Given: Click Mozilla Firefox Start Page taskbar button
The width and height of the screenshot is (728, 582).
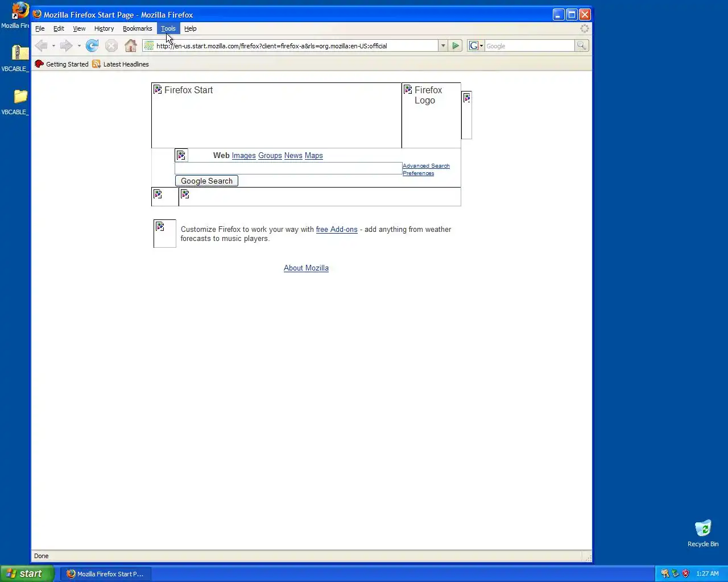Looking at the screenshot, I should (106, 574).
